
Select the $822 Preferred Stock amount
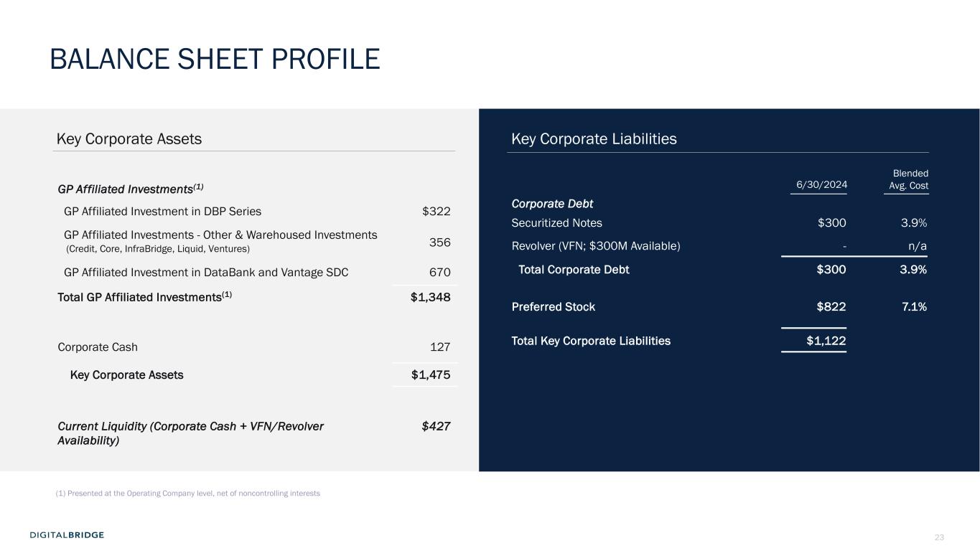831,307
